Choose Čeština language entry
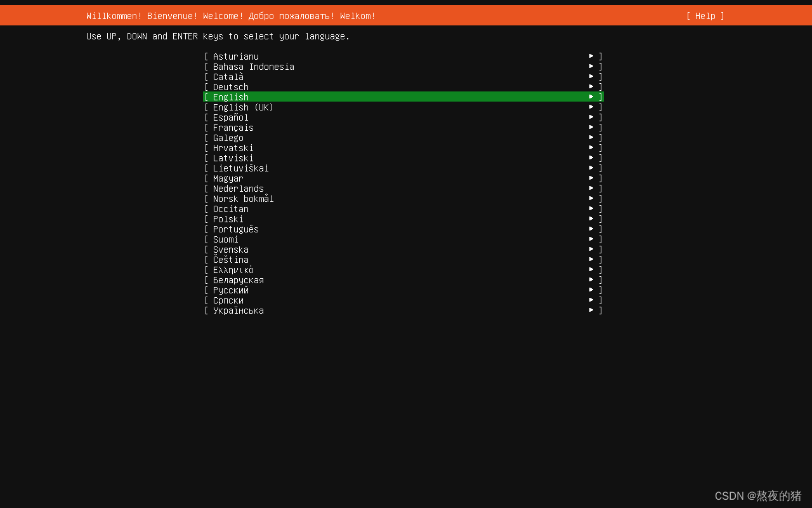Viewport: 812px width, 508px height. 403,259
